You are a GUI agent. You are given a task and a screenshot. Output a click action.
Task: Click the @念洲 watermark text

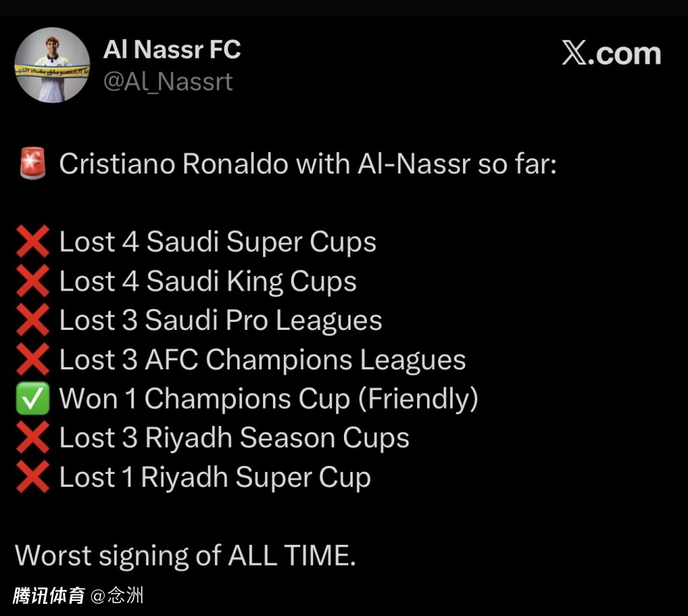pyautogui.click(x=117, y=596)
